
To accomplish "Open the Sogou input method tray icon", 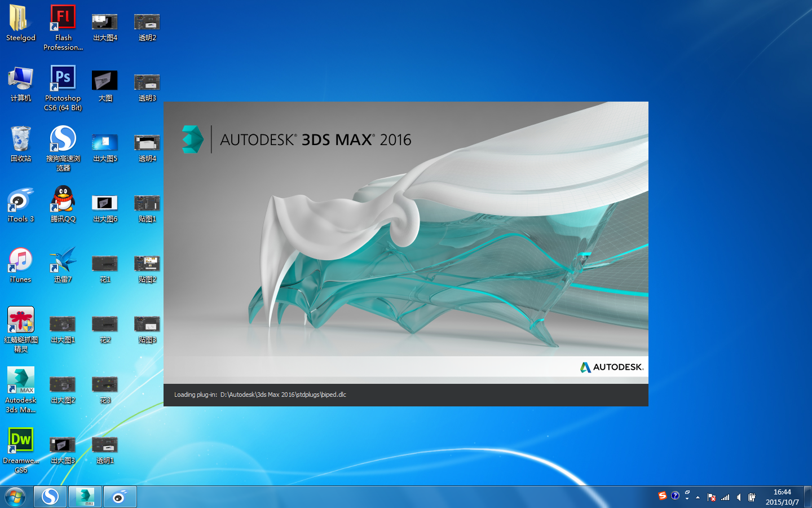I will coord(663,496).
